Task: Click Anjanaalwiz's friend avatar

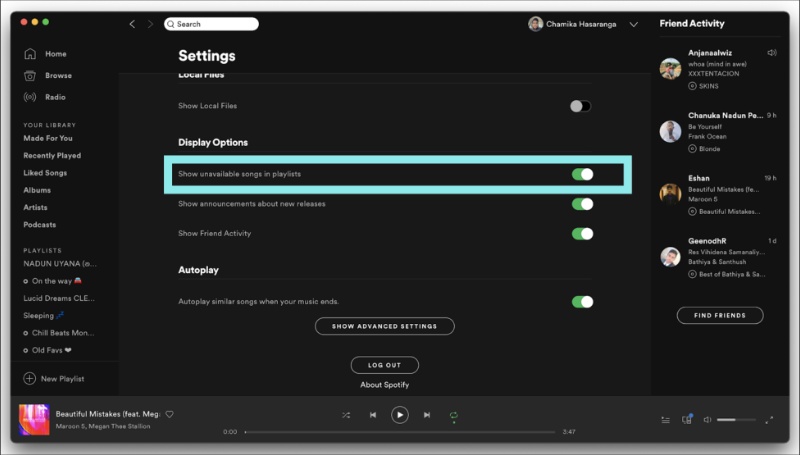Action: pos(670,69)
